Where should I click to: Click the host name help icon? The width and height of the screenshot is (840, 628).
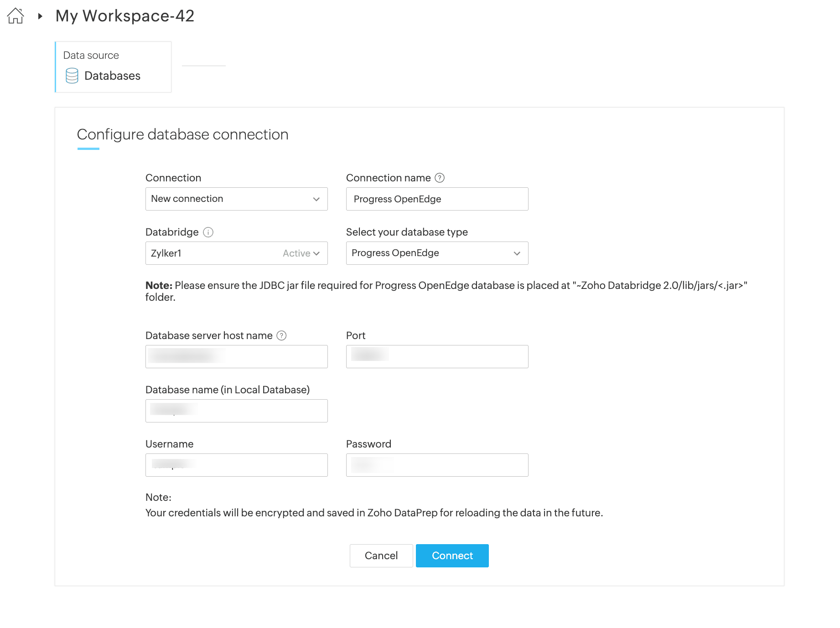282,336
